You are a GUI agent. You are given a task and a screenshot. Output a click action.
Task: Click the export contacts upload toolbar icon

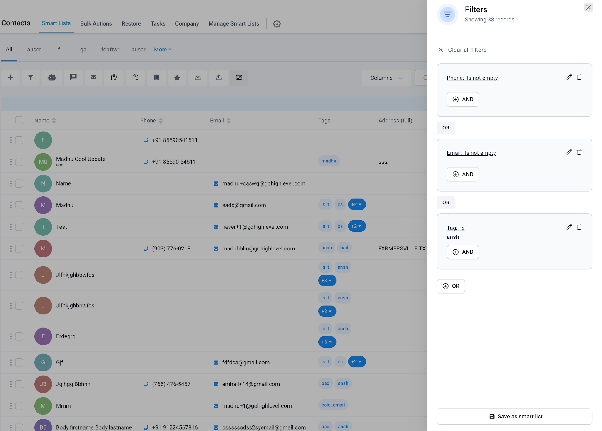click(218, 78)
